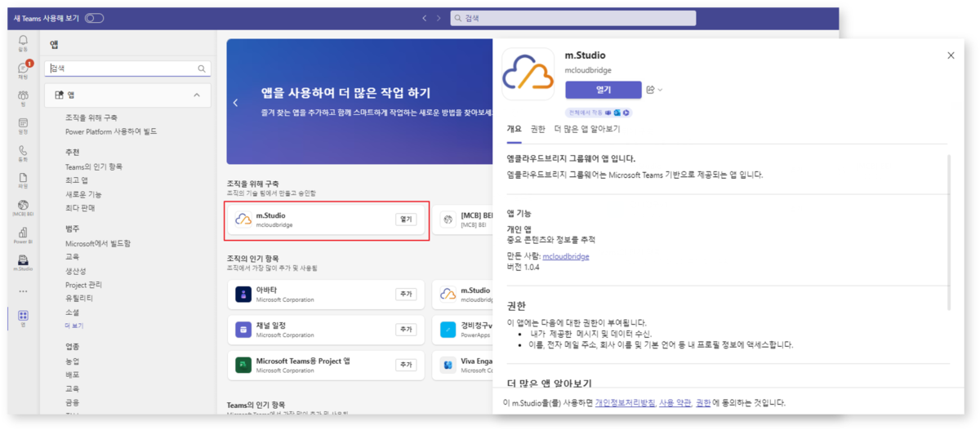Open the dropdown arrow next to the share icon
The height and width of the screenshot is (430, 980).
click(x=660, y=90)
